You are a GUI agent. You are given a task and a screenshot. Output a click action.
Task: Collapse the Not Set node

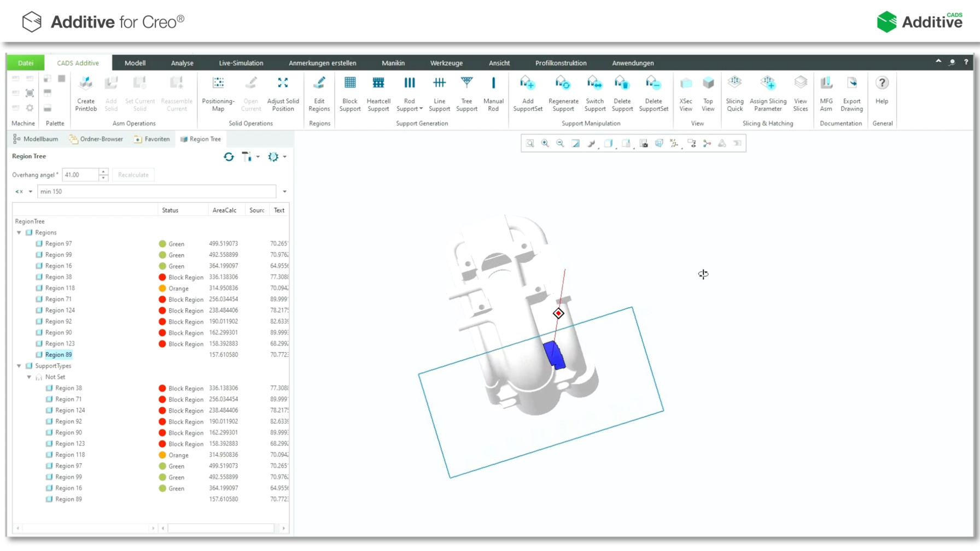29,377
